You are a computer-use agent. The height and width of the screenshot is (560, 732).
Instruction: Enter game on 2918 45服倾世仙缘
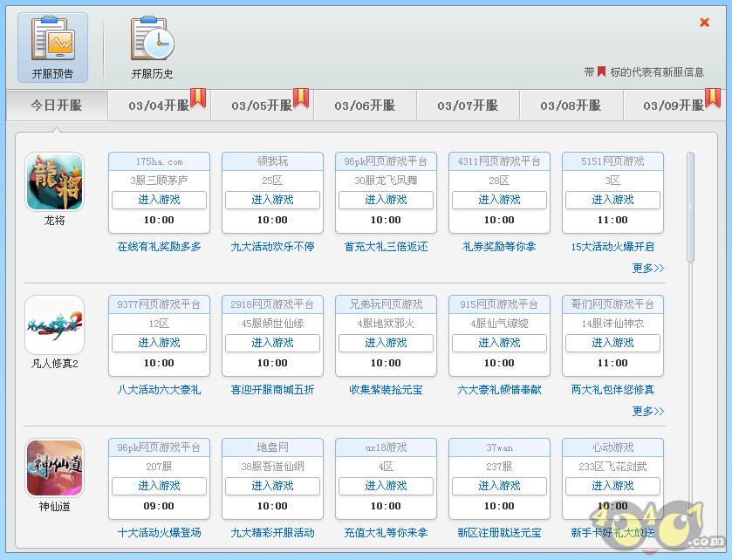(272, 343)
